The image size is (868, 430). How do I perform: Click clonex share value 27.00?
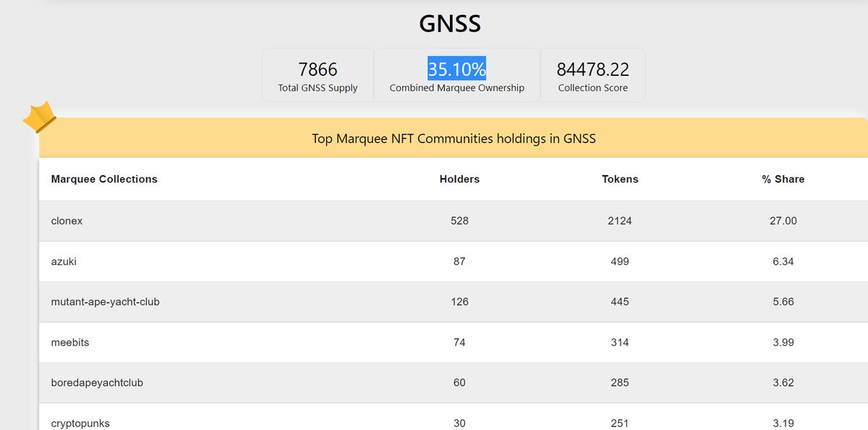[x=783, y=221]
